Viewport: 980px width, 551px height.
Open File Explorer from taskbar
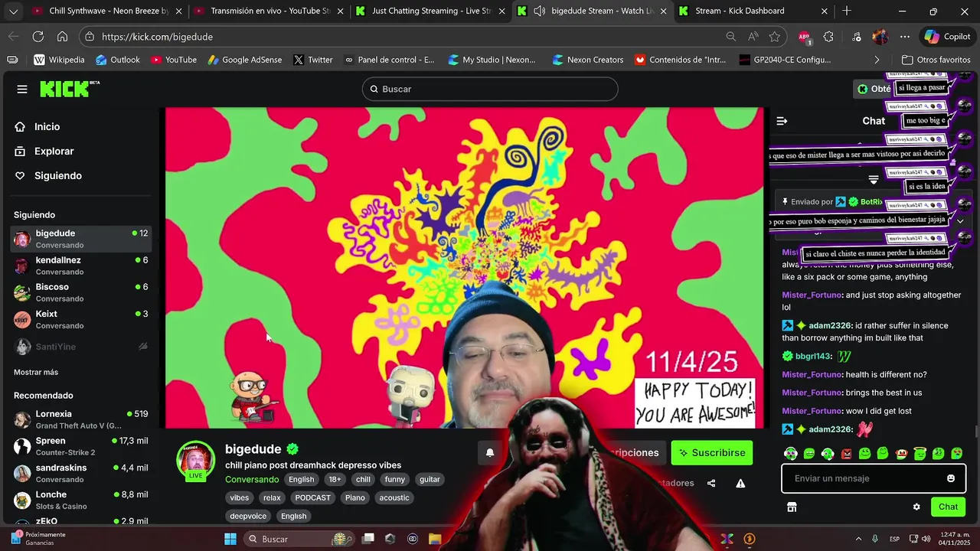(435, 539)
